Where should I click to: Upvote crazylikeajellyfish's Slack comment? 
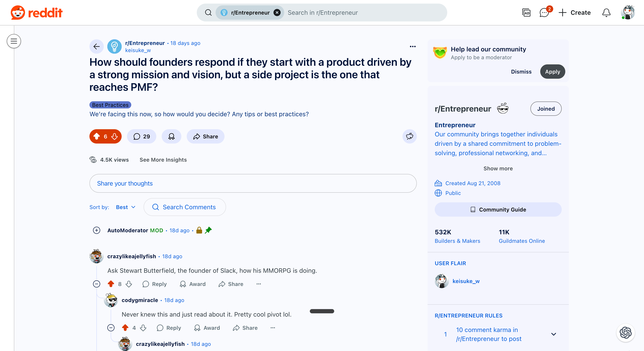click(x=111, y=284)
